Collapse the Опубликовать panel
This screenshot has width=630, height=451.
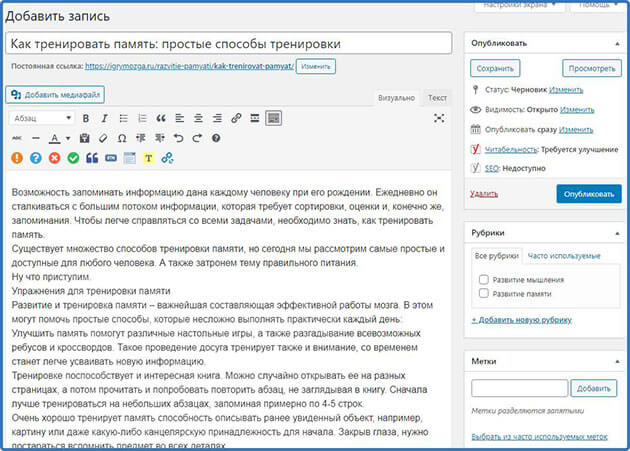click(x=618, y=43)
